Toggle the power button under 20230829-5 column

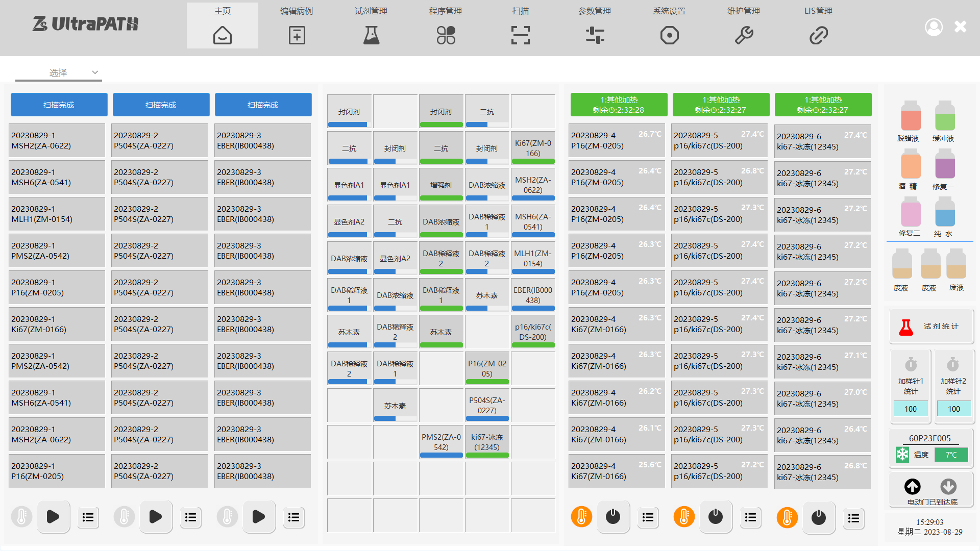click(x=716, y=517)
